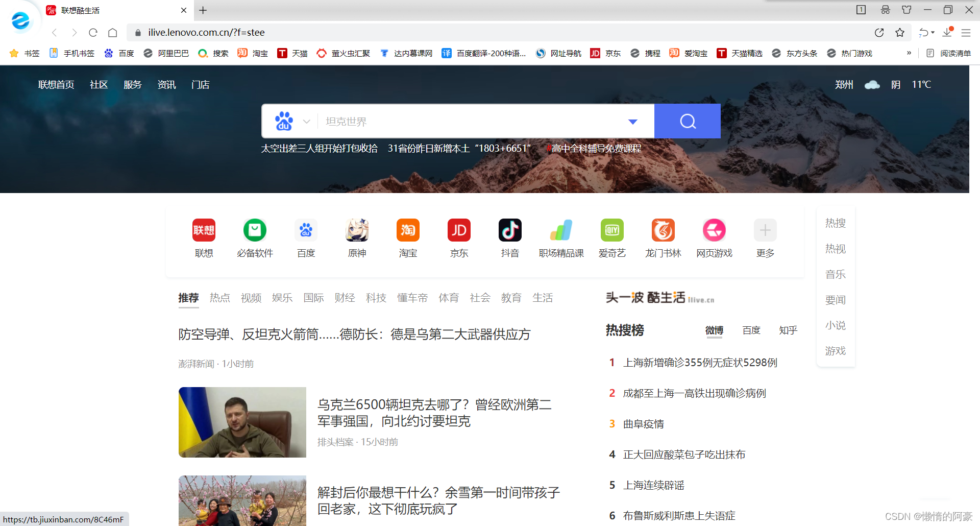Close the 联想酷生活 browser tab
980x526 pixels.
pos(184,10)
